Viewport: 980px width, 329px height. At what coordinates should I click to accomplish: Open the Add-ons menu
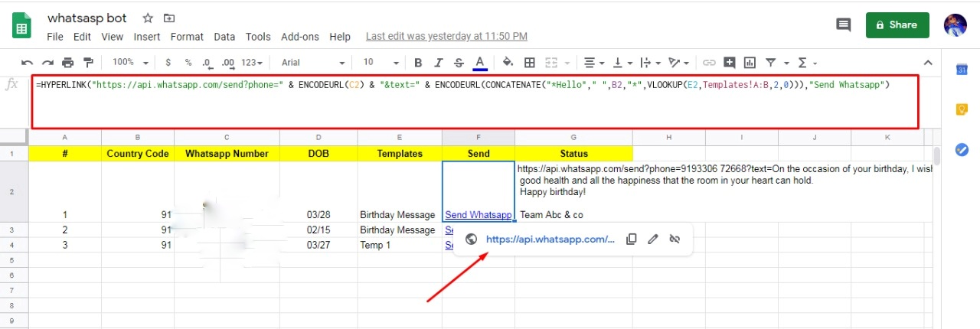300,37
